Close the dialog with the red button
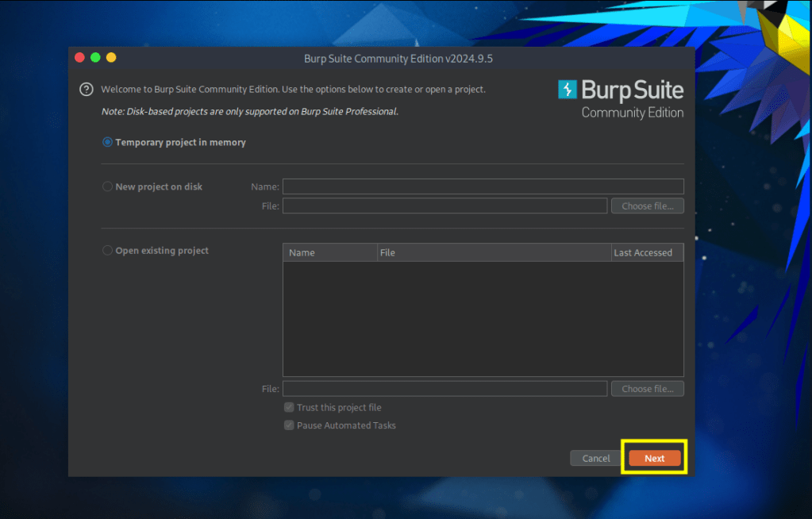812x519 pixels. 79,58
